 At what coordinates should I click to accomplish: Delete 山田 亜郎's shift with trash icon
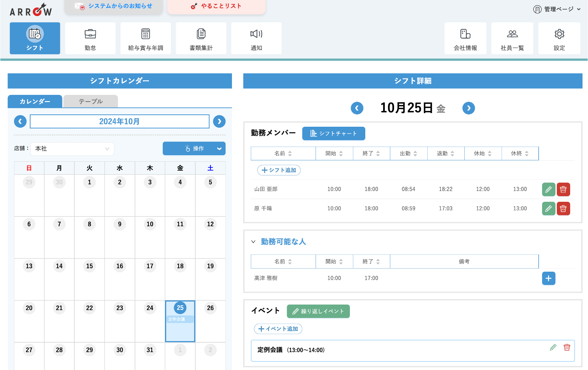pyautogui.click(x=563, y=189)
